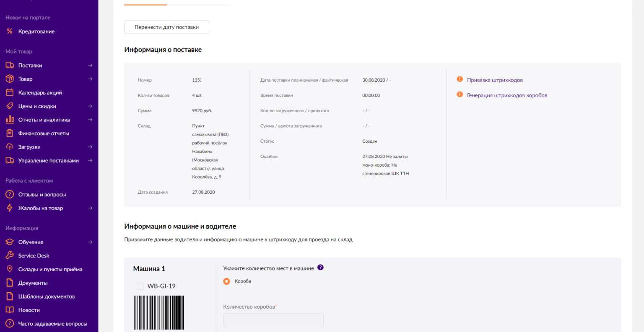Viewport: 644px width, 332px height.
Task: Click the Машина 1 heading
Action: [149, 269]
